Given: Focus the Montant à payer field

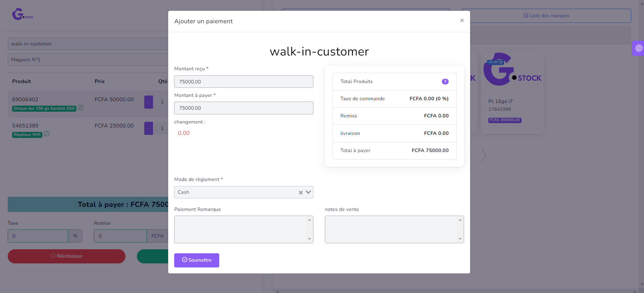Looking at the screenshot, I should click(243, 108).
